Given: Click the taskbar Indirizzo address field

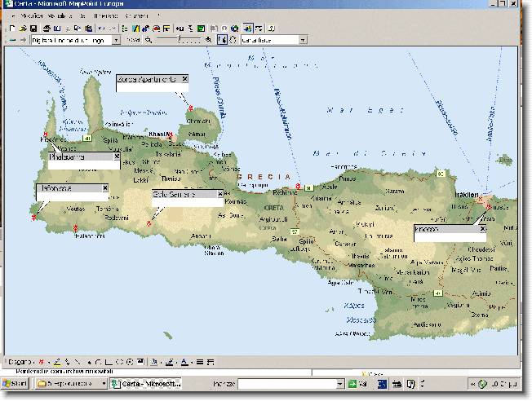Looking at the screenshot, I should coord(287,384).
